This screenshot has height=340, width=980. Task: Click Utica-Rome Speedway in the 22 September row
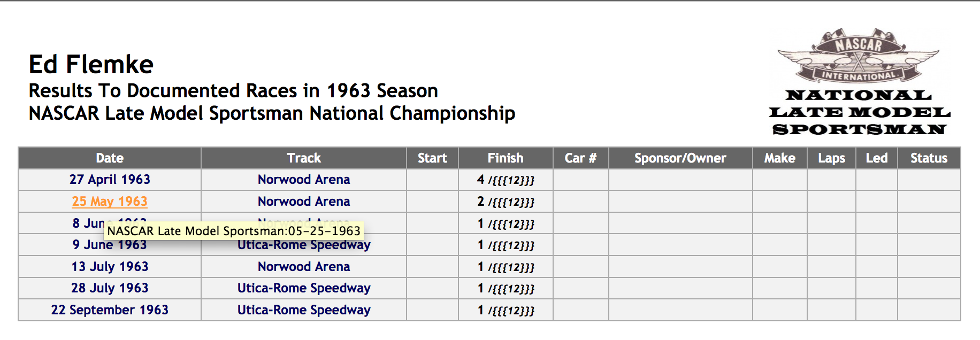(x=304, y=310)
